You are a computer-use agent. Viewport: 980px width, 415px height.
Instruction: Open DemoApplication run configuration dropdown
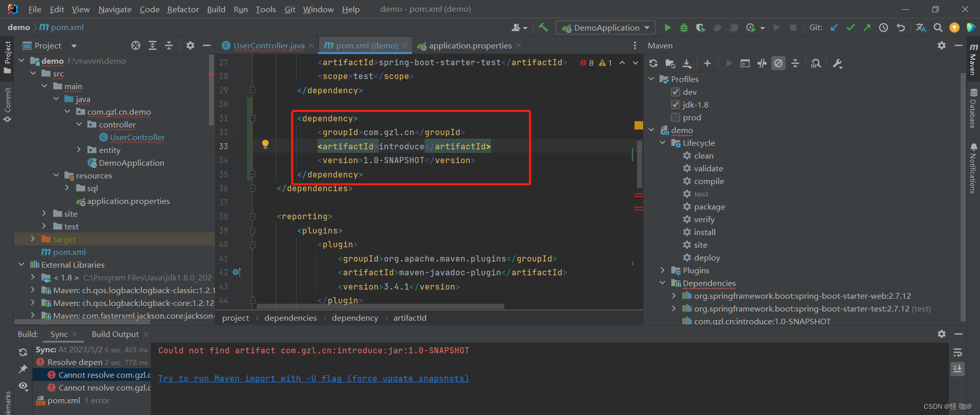[605, 28]
